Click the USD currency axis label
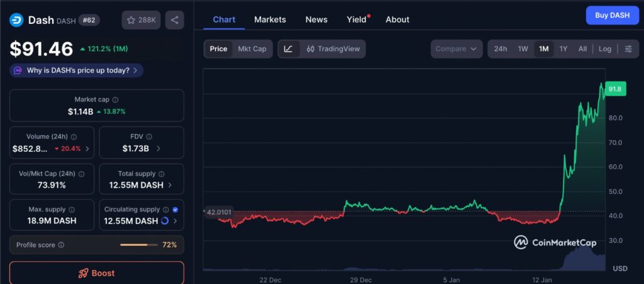This screenshot has width=644, height=284. click(x=620, y=268)
